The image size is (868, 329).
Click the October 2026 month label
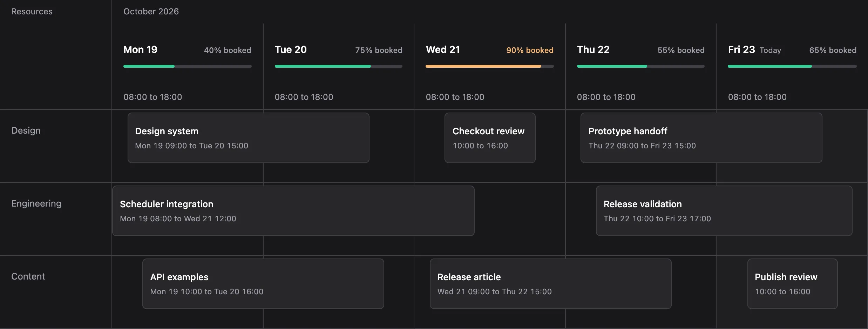tap(151, 12)
